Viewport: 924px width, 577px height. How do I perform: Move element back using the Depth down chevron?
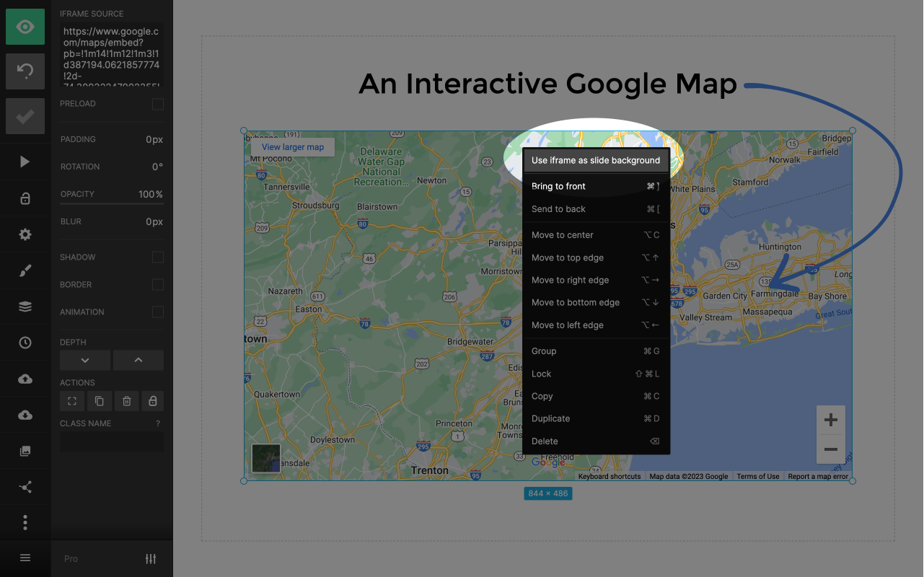click(x=84, y=360)
